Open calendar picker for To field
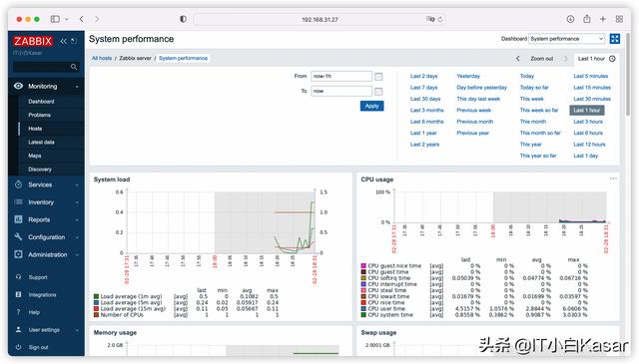Viewport: 639px width, 364px height. 378,91
